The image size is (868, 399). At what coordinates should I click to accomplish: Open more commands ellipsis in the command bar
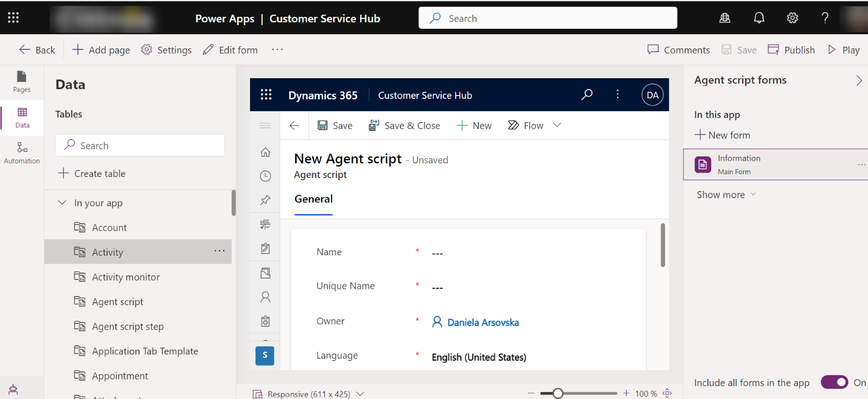click(x=277, y=49)
